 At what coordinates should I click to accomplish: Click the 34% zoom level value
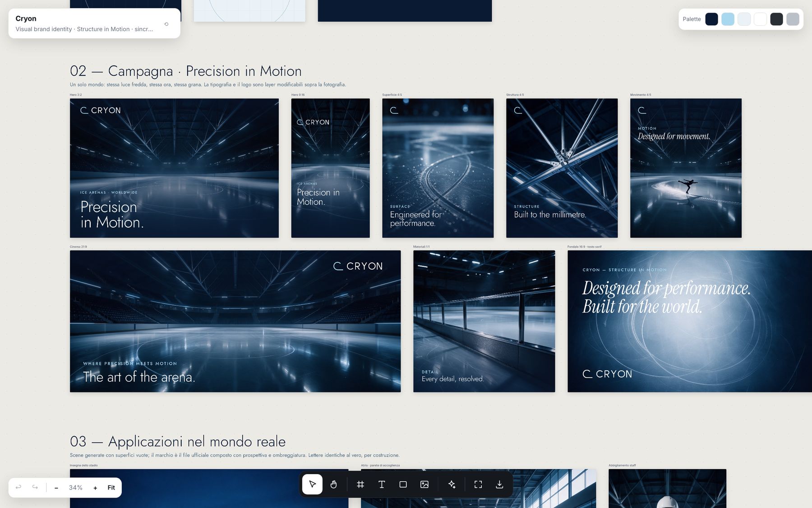point(76,488)
